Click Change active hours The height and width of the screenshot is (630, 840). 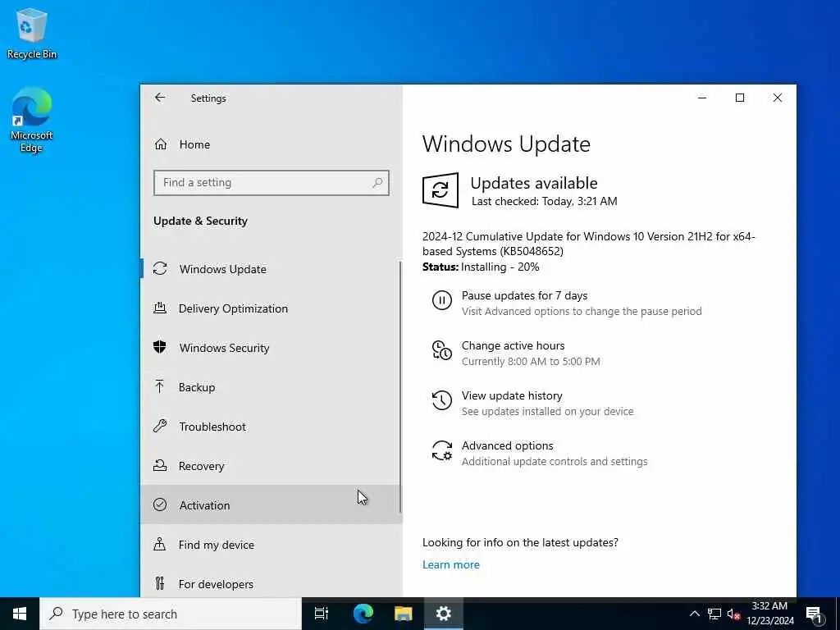coord(514,345)
